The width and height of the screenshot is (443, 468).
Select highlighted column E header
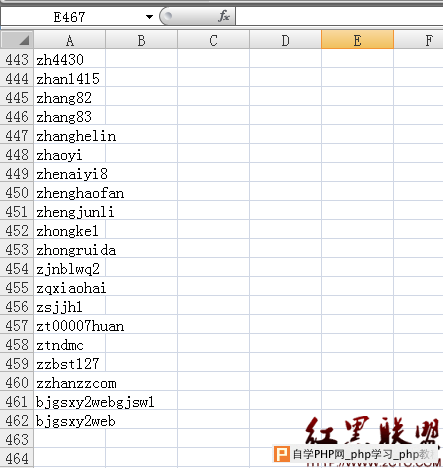pyautogui.click(x=357, y=40)
